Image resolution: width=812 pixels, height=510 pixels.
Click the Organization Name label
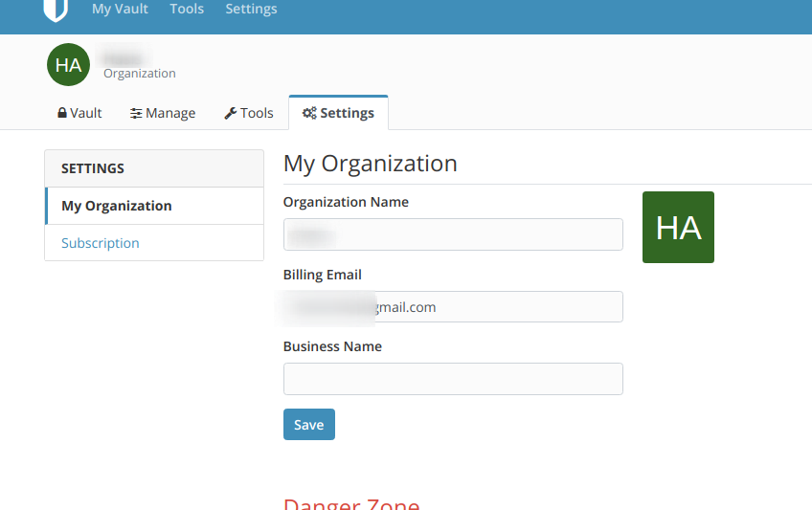(x=346, y=202)
